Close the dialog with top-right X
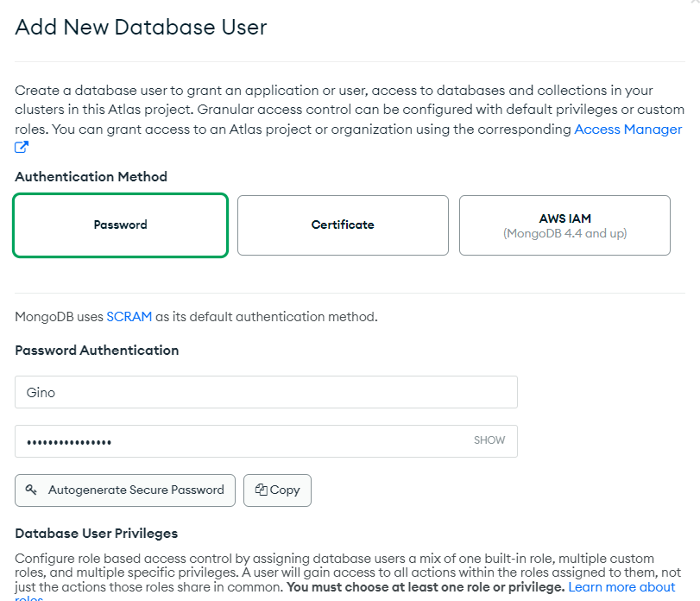 (x=694, y=3)
